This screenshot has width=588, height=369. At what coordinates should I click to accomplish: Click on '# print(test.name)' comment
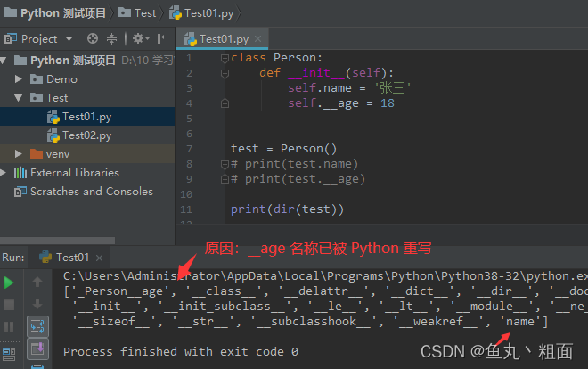coord(294,164)
